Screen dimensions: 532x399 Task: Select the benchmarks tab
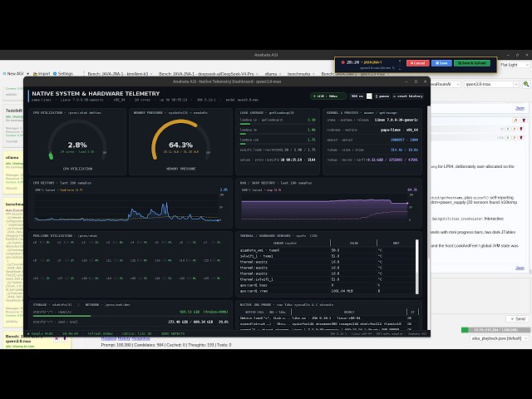point(298,74)
